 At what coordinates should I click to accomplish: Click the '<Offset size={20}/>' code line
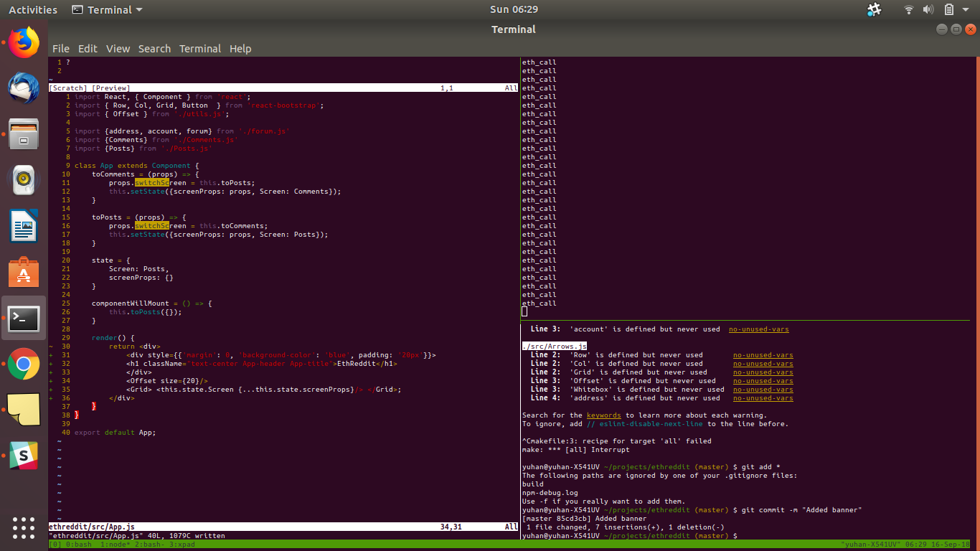167,381
